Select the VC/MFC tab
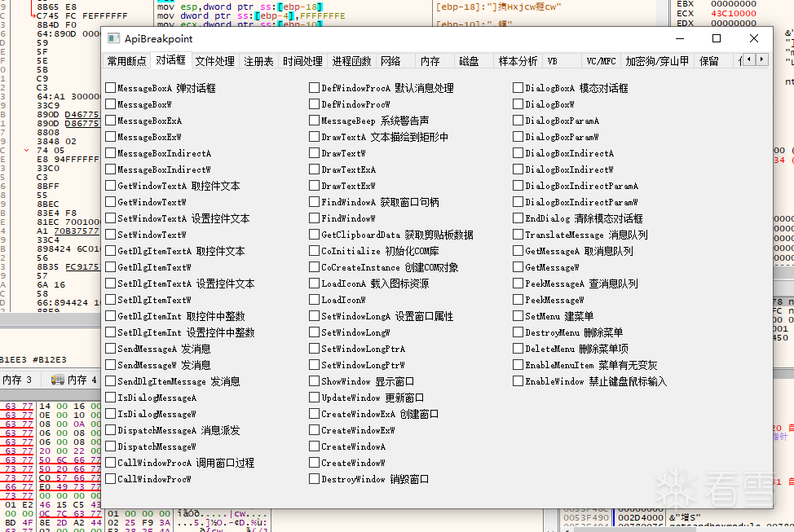This screenshot has height=532, width=794. click(601, 61)
